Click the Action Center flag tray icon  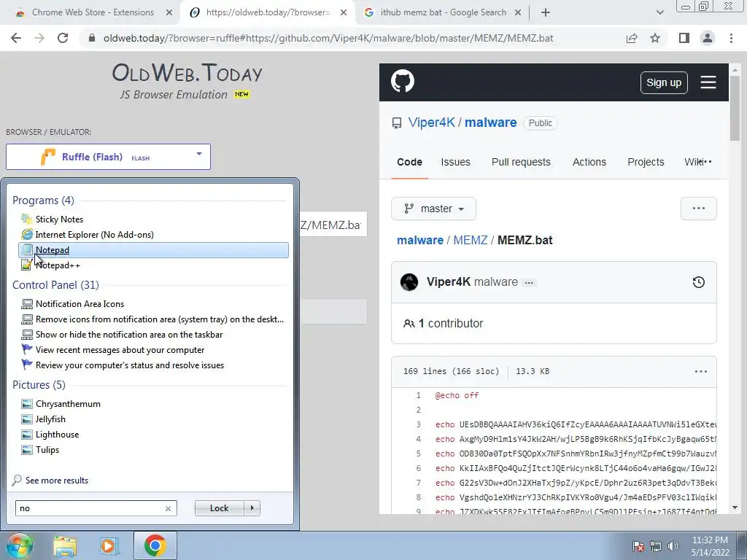tap(638, 546)
